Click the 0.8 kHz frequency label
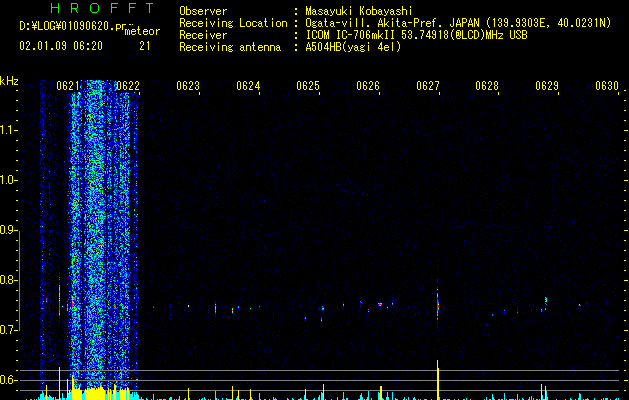Image resolution: width=629 pixels, height=400 pixels. click(9, 280)
